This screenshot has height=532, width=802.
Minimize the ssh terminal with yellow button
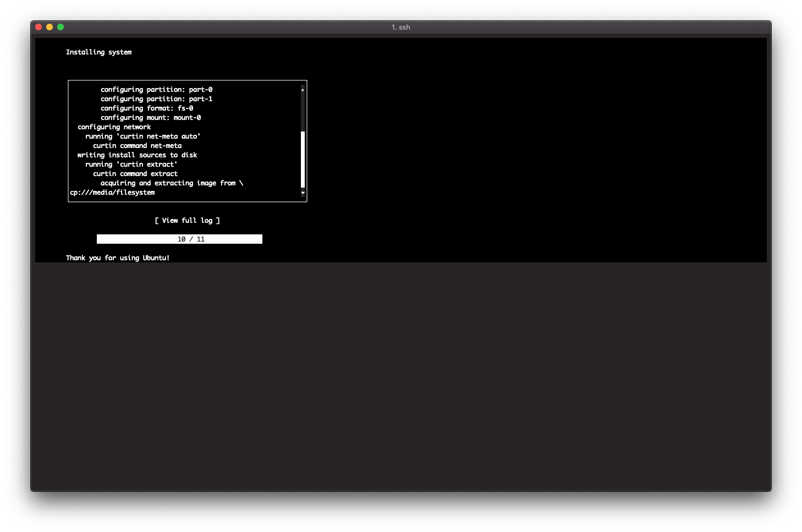50,27
